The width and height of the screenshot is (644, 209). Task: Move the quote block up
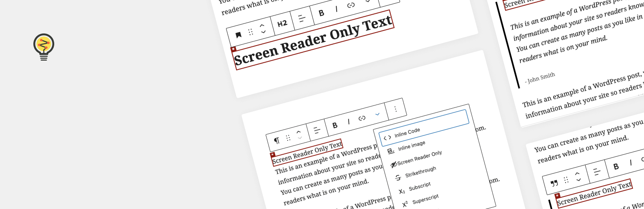pyautogui.click(x=577, y=173)
